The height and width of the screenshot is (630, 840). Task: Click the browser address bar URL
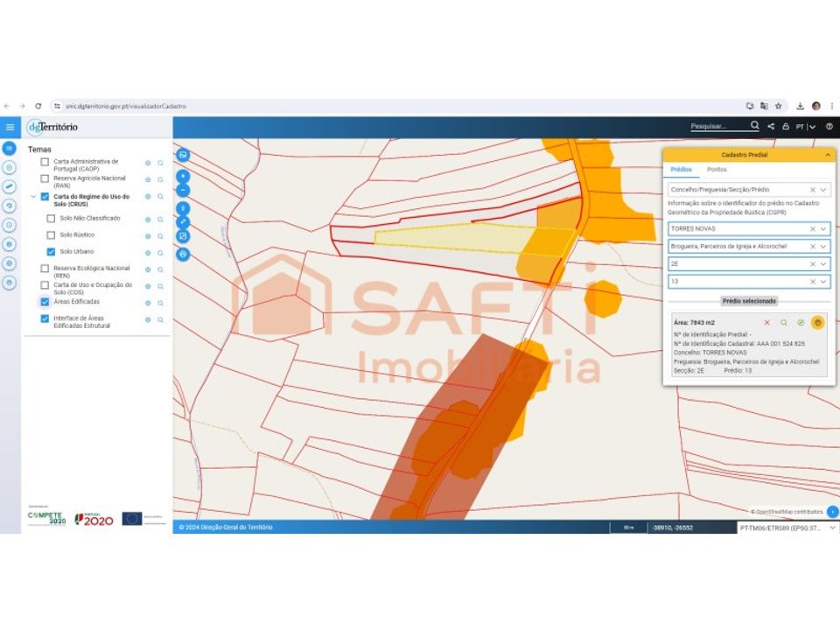(x=126, y=106)
